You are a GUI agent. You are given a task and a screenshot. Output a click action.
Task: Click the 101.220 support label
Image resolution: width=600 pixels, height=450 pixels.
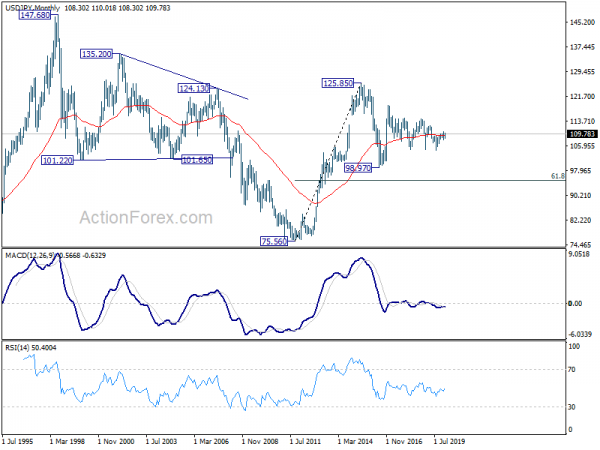[x=57, y=160]
